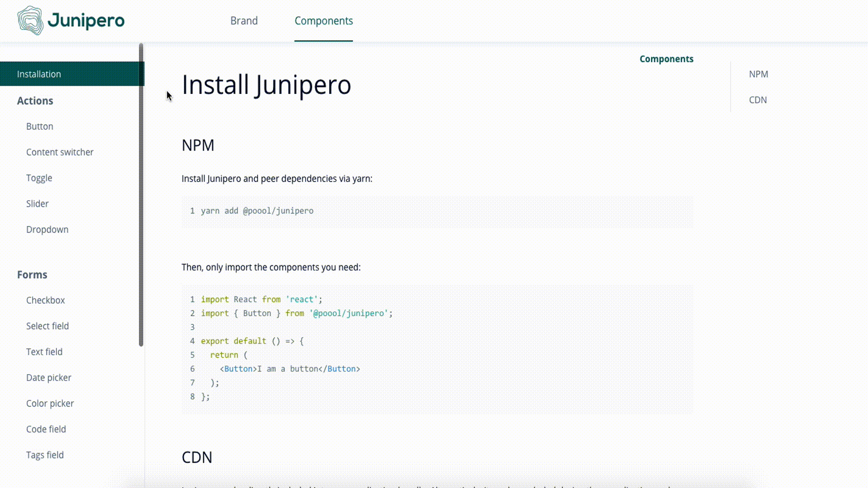This screenshot has height=488, width=868.
Task: Open the Code field page
Action: (46, 429)
